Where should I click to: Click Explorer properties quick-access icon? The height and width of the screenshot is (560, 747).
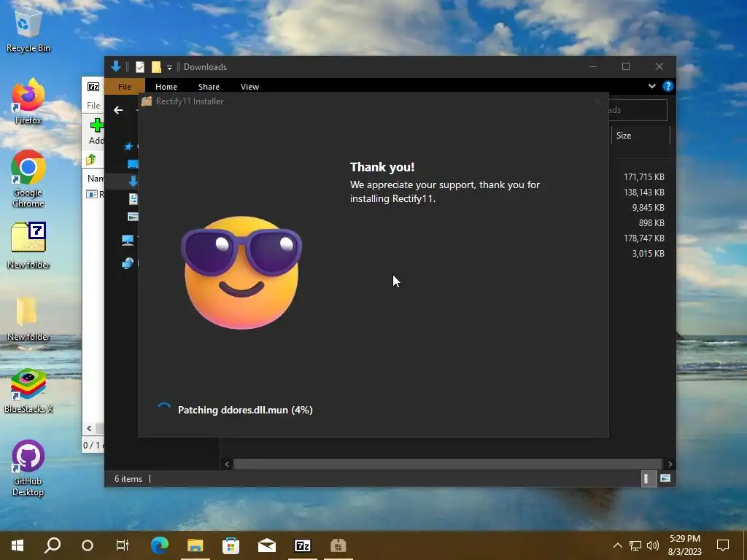point(139,67)
